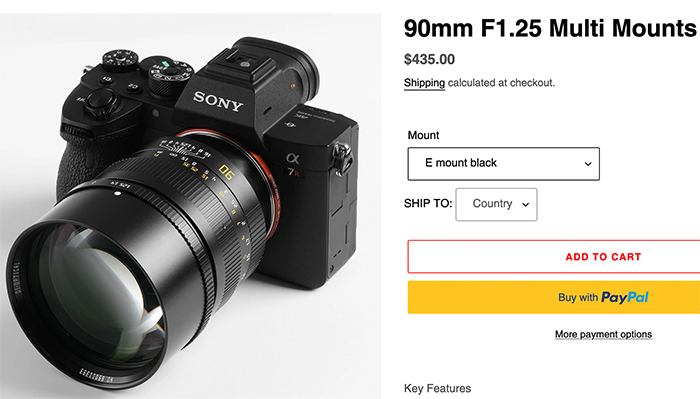Viewport: 700px width, 399px height.
Task: Open the Mount selection dropdown
Action: [x=504, y=164]
